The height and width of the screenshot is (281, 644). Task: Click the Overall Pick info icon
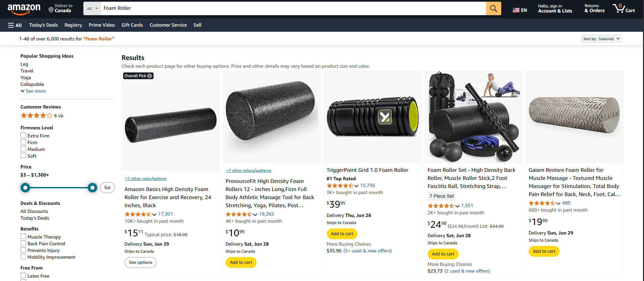tap(149, 76)
